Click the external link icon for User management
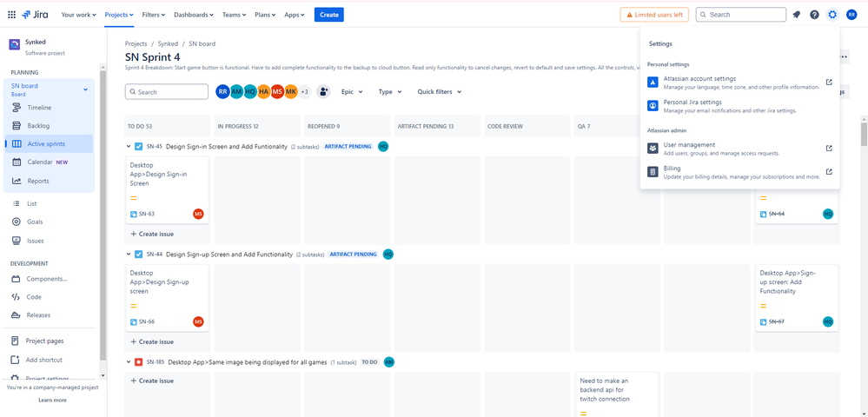868x417 pixels. tap(829, 148)
